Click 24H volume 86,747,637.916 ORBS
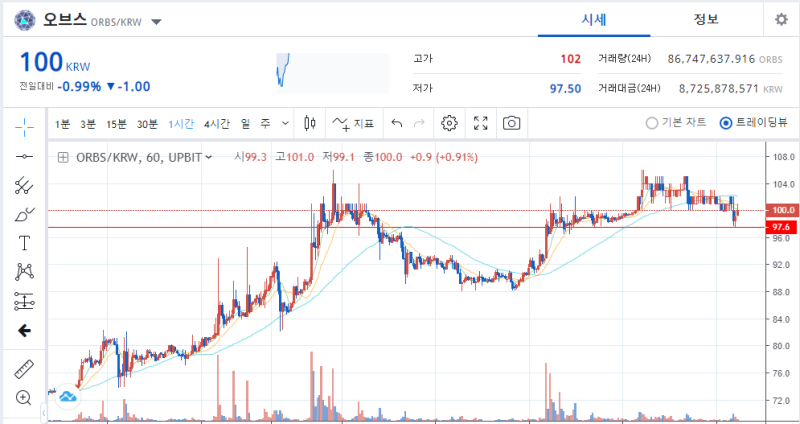 click(x=724, y=59)
